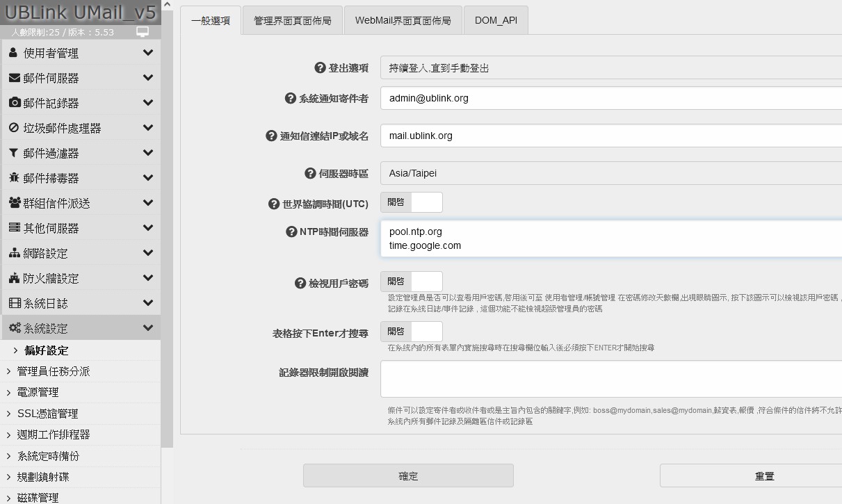Toggle the 表格按下Enter才搜尋 switch

coord(411,332)
